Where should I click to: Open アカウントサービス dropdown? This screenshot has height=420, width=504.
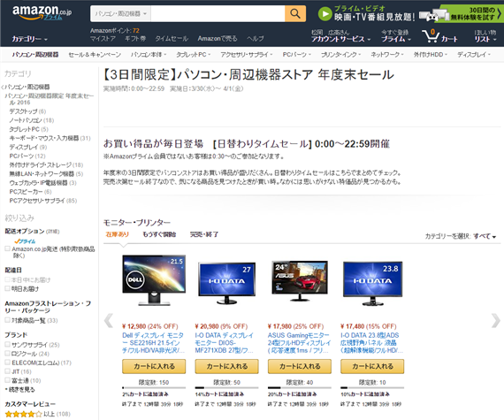click(x=340, y=39)
